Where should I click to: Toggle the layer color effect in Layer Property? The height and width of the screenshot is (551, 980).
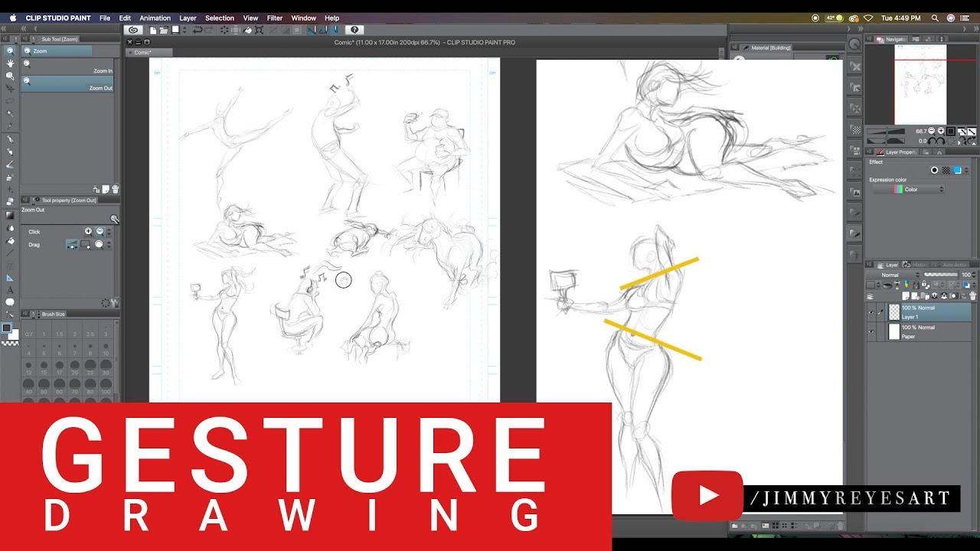point(957,170)
